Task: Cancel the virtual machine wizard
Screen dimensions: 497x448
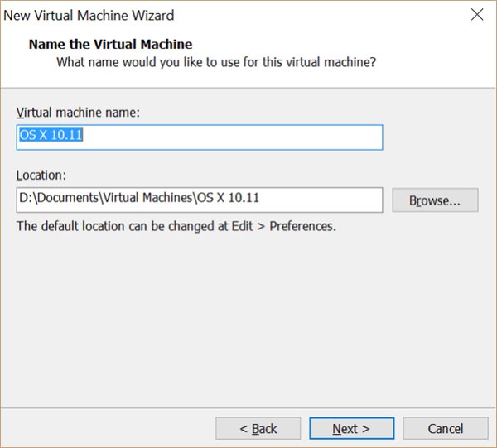Action: [445, 428]
